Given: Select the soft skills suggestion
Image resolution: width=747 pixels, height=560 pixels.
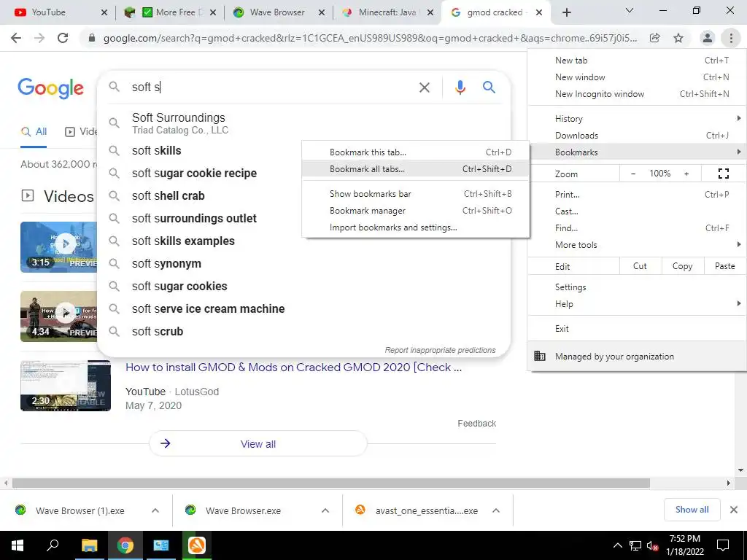Looking at the screenshot, I should tap(303, 150).
